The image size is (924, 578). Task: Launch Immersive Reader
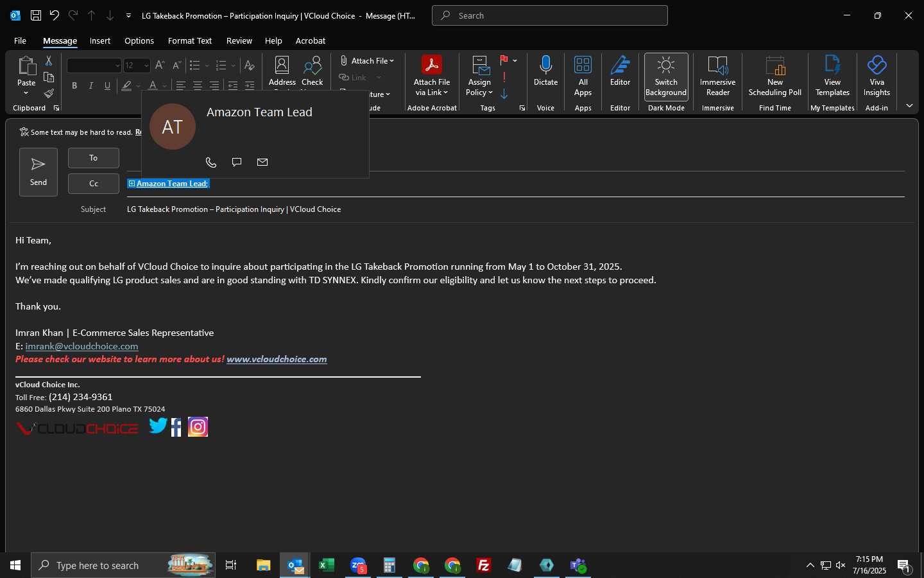point(717,76)
